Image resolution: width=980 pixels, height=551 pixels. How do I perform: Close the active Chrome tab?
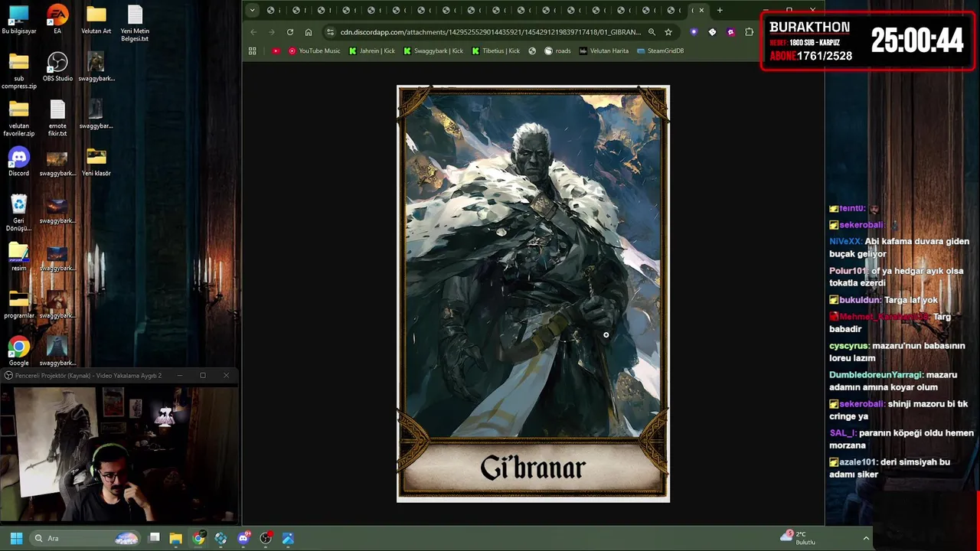click(x=701, y=10)
